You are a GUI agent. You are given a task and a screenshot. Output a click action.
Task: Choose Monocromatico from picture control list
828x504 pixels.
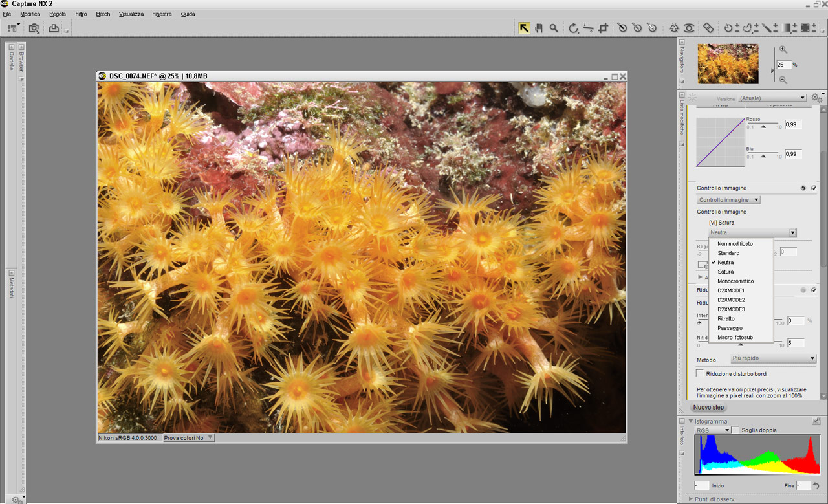741,281
